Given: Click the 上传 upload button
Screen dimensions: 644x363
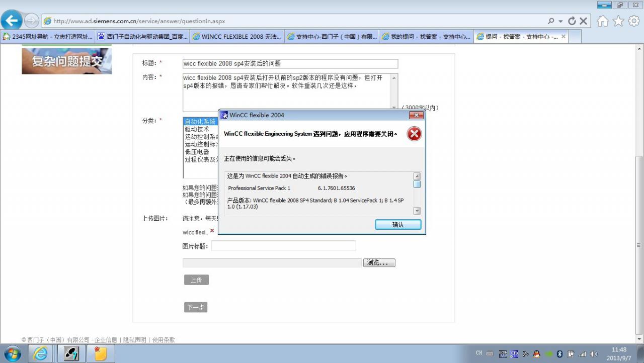Looking at the screenshot, I should tap(196, 280).
